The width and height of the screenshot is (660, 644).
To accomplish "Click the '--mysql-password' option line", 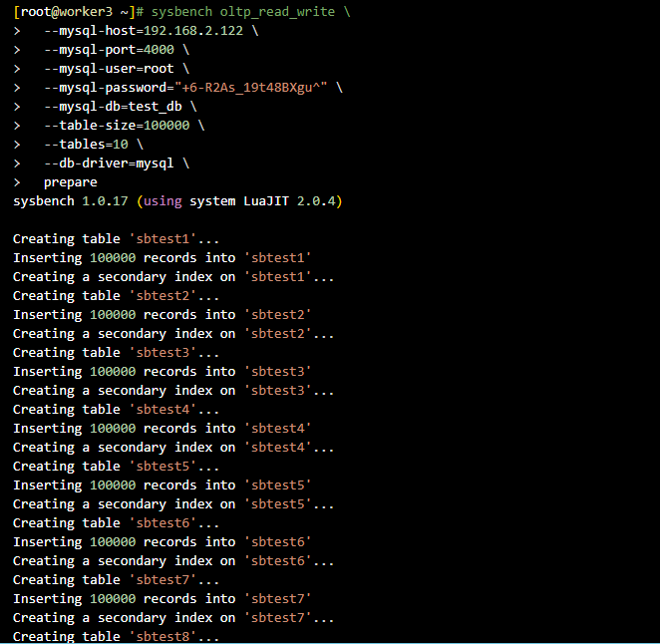I will [x=193, y=88].
